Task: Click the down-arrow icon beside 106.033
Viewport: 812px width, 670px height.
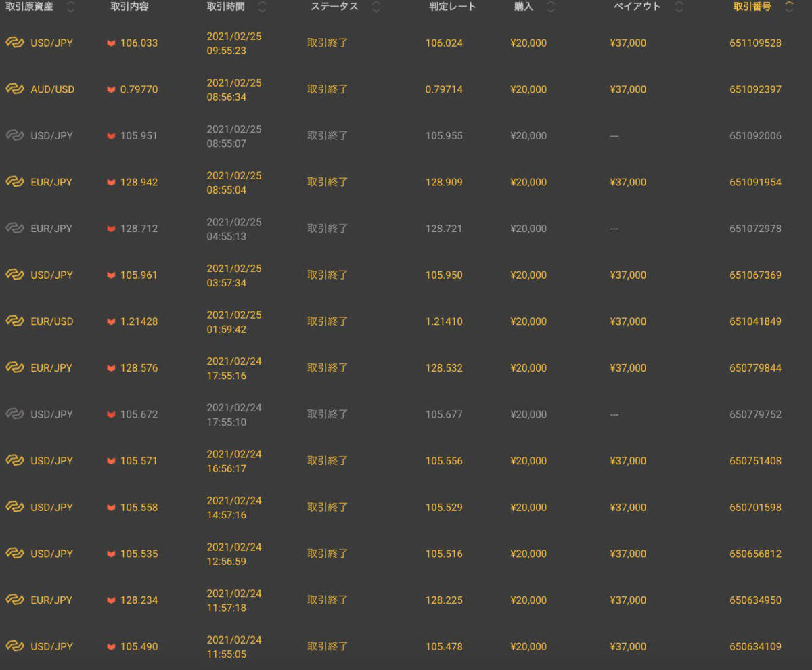Action: coord(111,43)
